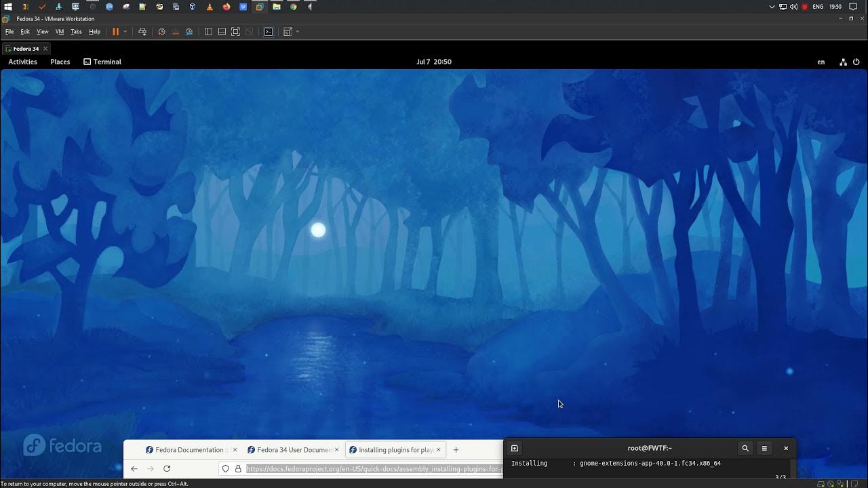Close the Fedora 34 VM tab
Image resolution: width=868 pixels, height=488 pixels.
click(45, 49)
